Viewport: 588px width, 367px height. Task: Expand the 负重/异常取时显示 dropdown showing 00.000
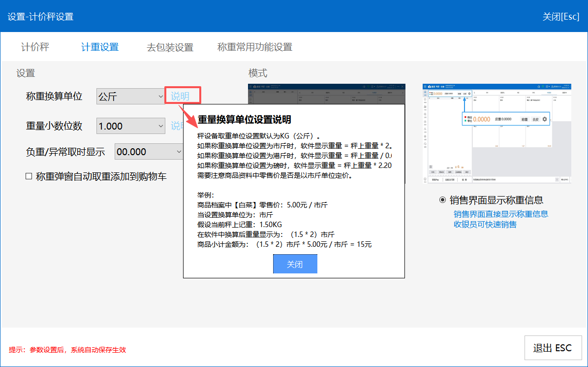coord(149,152)
